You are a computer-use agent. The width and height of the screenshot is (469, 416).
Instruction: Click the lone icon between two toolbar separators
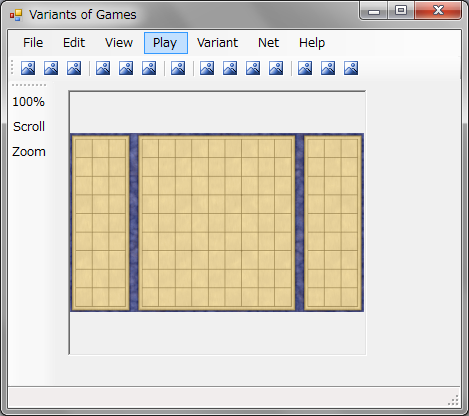coord(178,68)
